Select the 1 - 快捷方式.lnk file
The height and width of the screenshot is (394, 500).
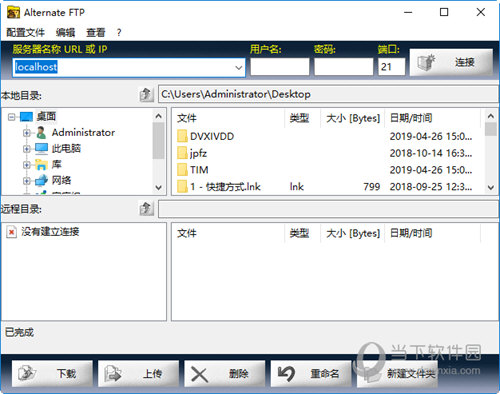click(225, 187)
